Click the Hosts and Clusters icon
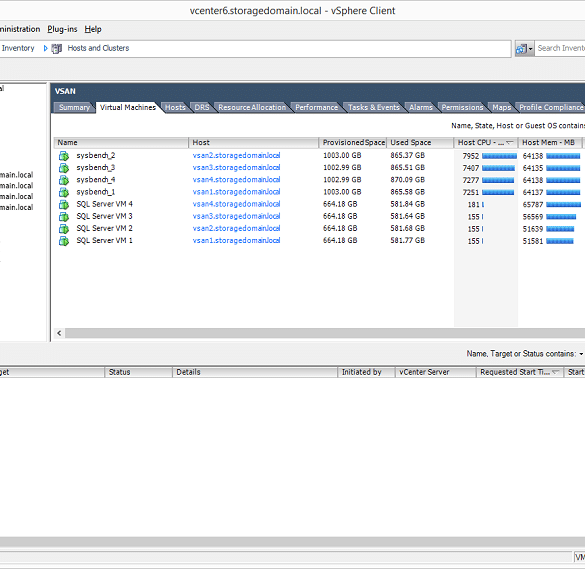The image size is (585, 569). tap(57, 49)
